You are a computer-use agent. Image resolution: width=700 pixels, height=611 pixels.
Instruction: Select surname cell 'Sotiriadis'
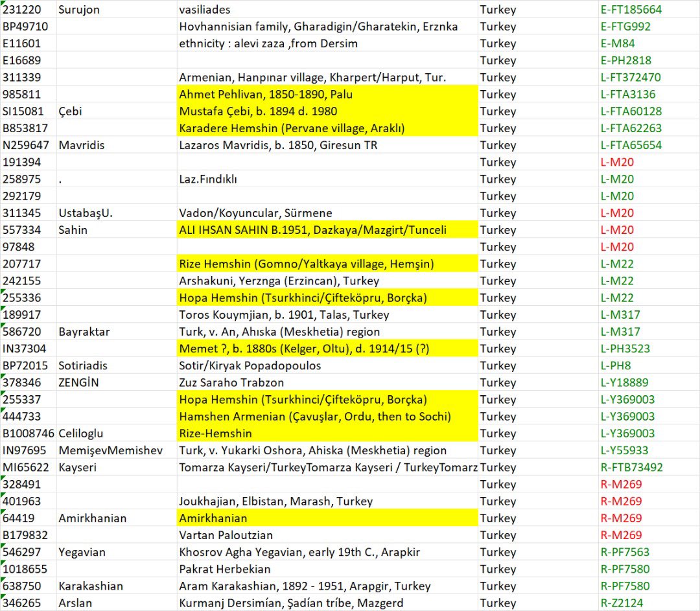117,365
